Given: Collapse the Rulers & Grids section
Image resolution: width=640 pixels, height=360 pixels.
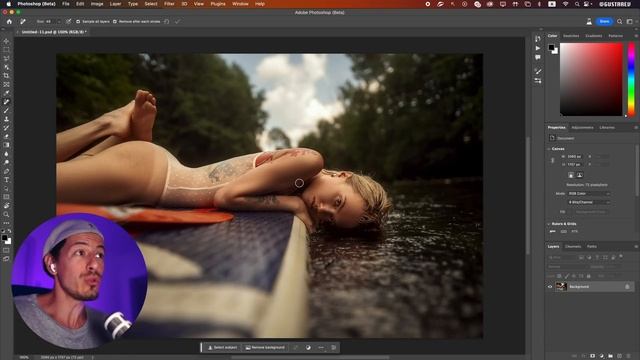Looking at the screenshot, I should click(x=549, y=224).
